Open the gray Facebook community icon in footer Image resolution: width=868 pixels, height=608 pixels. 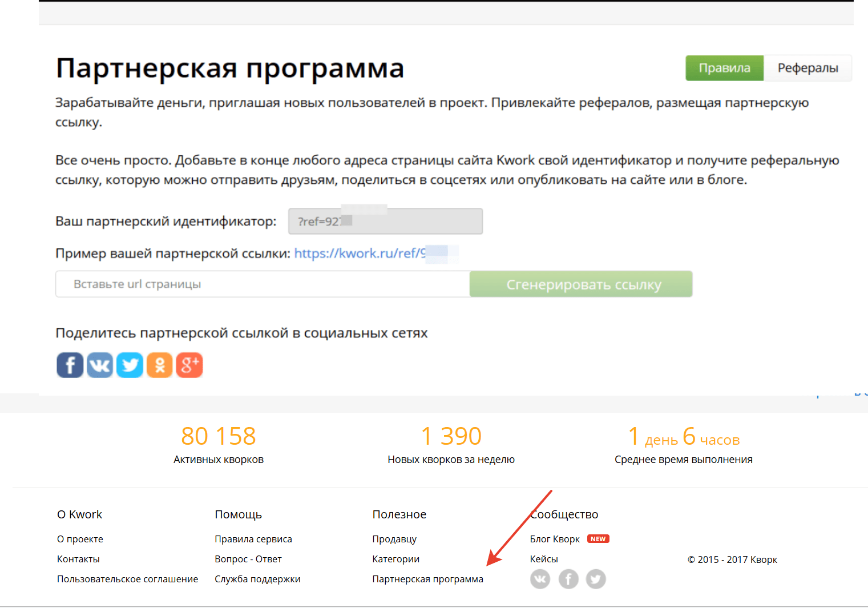click(x=568, y=579)
